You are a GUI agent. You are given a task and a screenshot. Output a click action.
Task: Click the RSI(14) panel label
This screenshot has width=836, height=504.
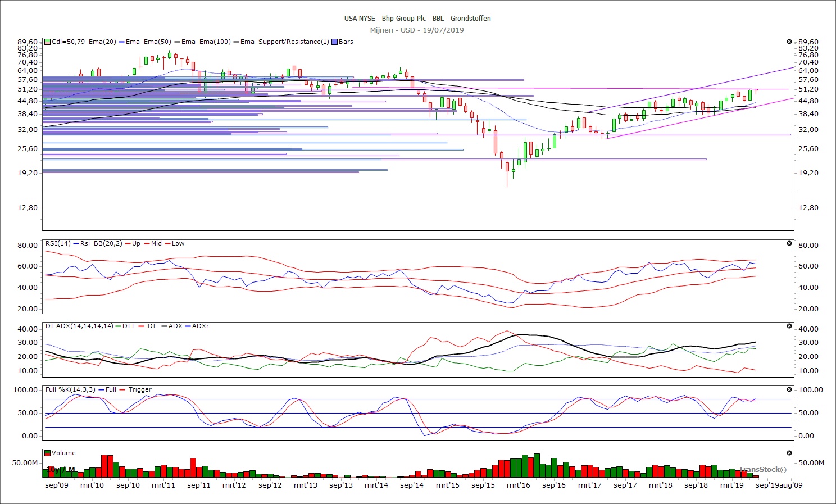point(58,243)
